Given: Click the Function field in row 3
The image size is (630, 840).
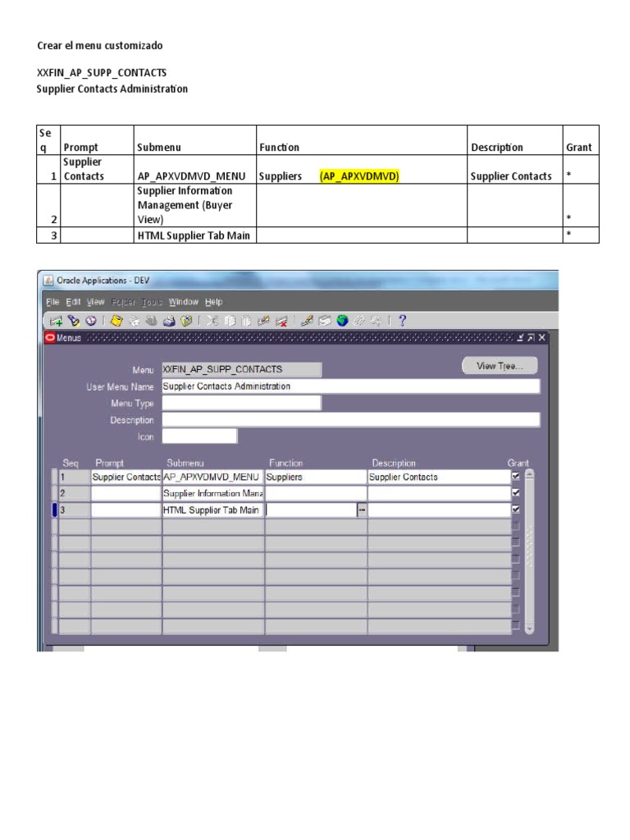Looking at the screenshot, I should 311,510.
